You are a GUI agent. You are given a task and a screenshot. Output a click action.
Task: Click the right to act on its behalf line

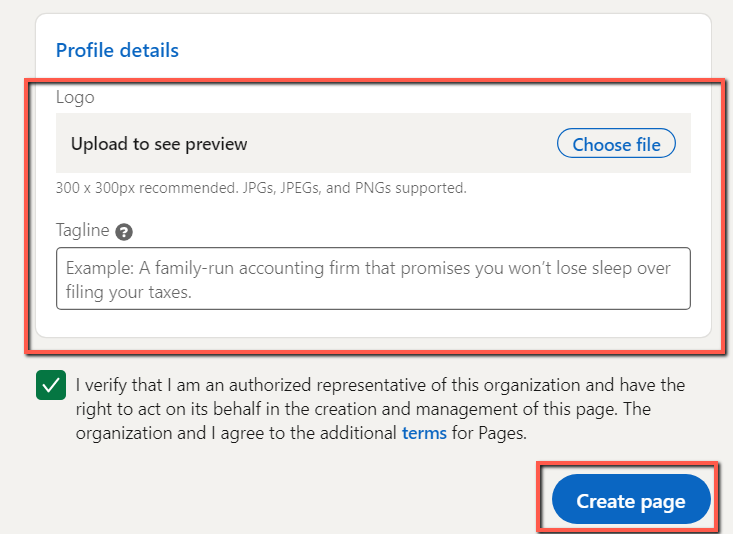click(x=363, y=409)
